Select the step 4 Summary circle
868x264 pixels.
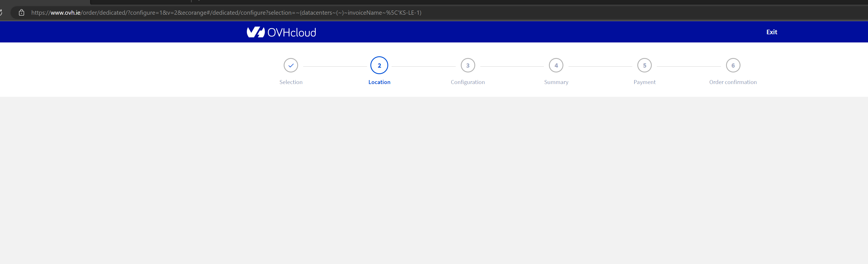[x=556, y=65]
